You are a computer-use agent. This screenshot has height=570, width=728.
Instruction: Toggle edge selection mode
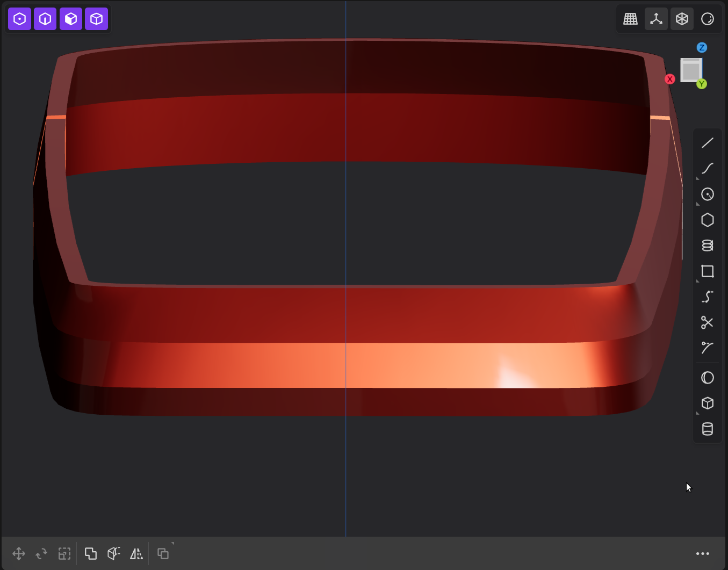tap(45, 19)
